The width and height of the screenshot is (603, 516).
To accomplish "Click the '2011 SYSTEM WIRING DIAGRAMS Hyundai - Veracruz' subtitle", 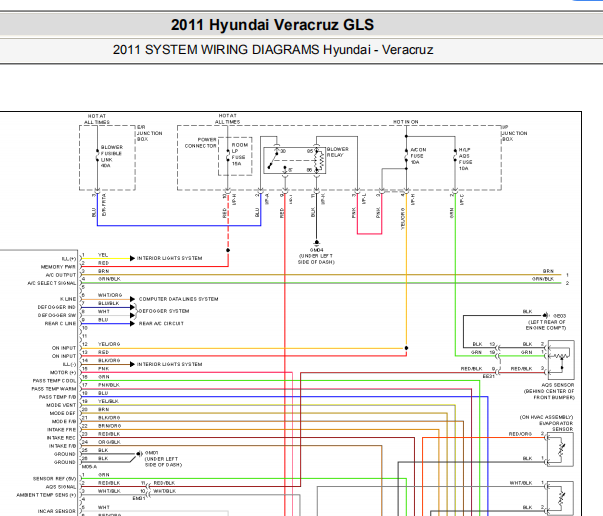I will pos(273,50).
